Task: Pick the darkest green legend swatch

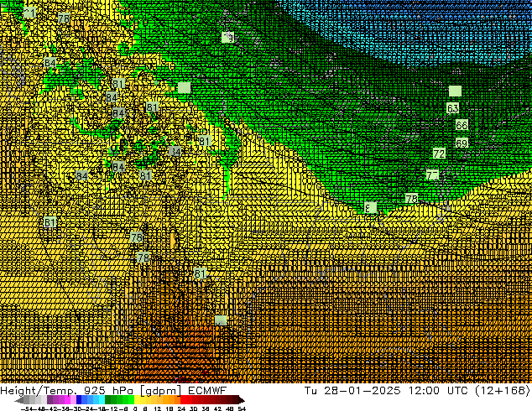Action: pos(108,400)
